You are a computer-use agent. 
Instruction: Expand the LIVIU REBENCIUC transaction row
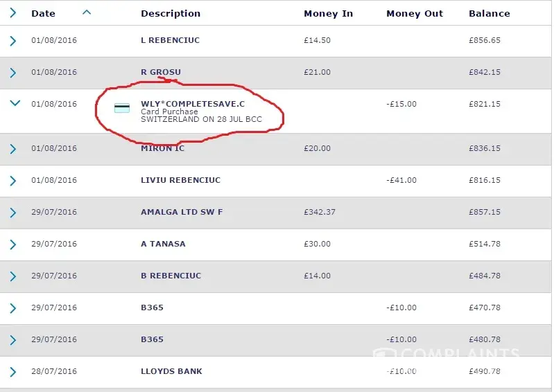click(x=13, y=181)
